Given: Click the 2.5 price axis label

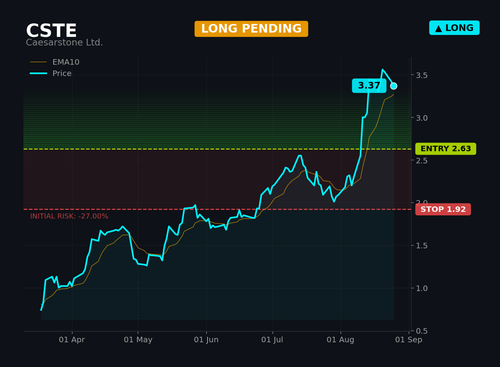Looking at the screenshot, I should pos(422,160).
